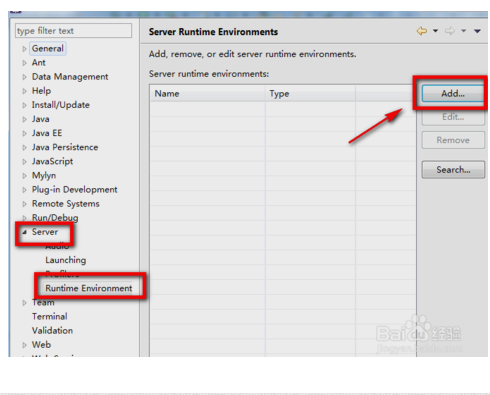Image resolution: width=490 pixels, height=395 pixels.
Task: Expand the Ant tree node
Action: [x=24, y=63]
